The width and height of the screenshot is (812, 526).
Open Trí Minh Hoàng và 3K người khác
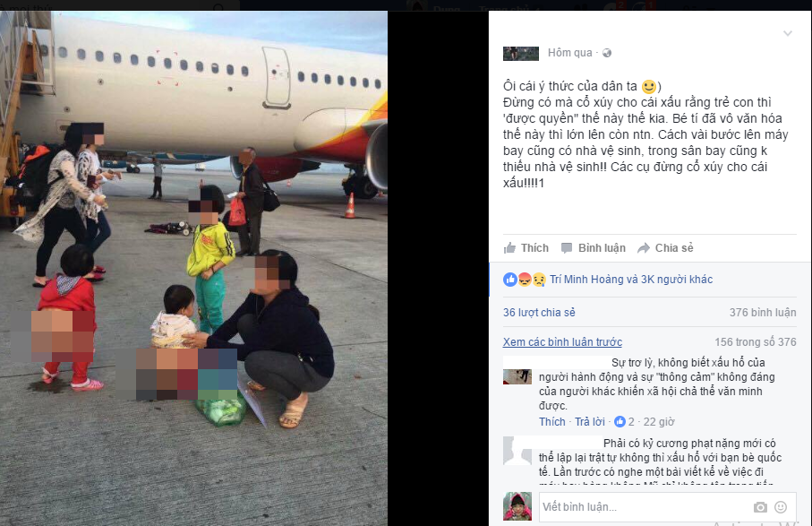pyautogui.click(x=631, y=280)
